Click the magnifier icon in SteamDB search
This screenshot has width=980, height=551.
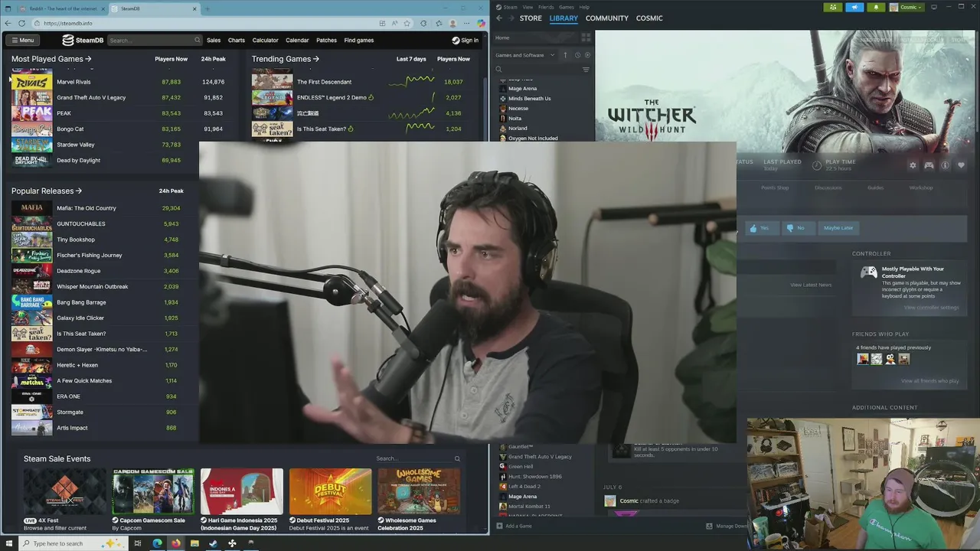[x=198, y=40]
